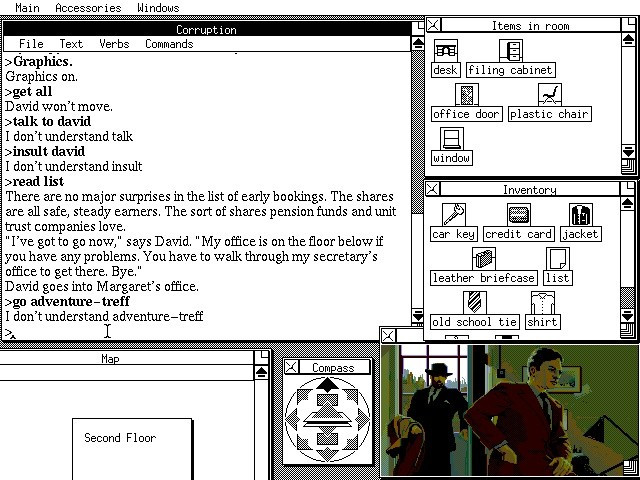Open the File menu in Corruption window

click(x=31, y=44)
